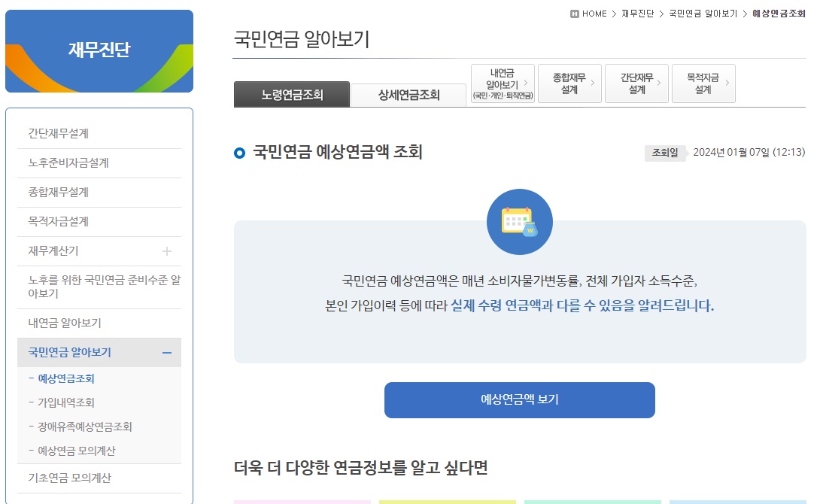Open 간단재무 설계 quick button
Screen dimensions: 826x504
point(637,83)
